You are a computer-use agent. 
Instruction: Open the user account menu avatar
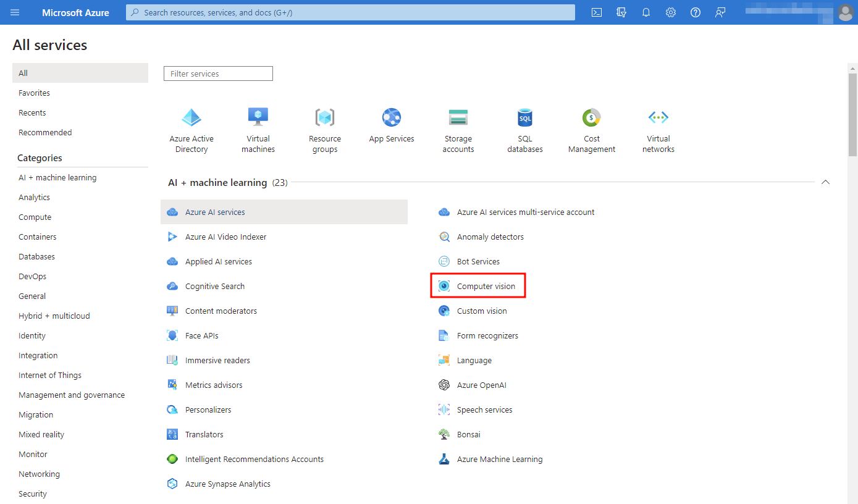pos(845,12)
